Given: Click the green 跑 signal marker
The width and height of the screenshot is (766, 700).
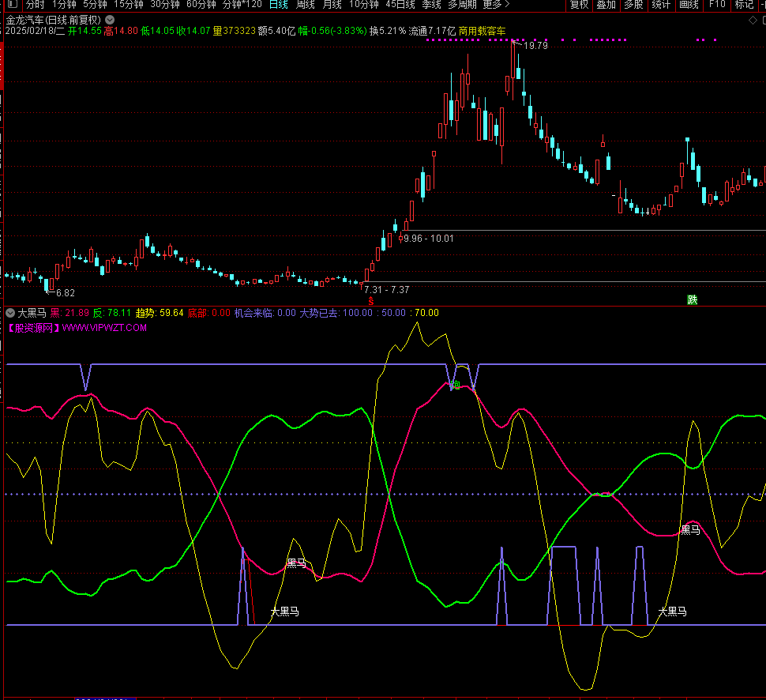Looking at the screenshot, I should coord(456,386).
